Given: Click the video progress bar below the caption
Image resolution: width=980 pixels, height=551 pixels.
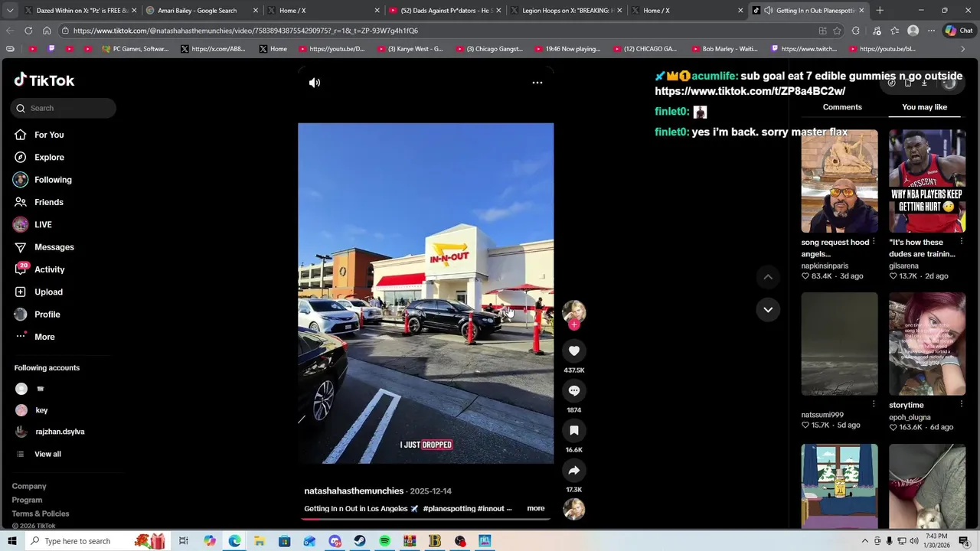Looking at the screenshot, I should [426, 518].
